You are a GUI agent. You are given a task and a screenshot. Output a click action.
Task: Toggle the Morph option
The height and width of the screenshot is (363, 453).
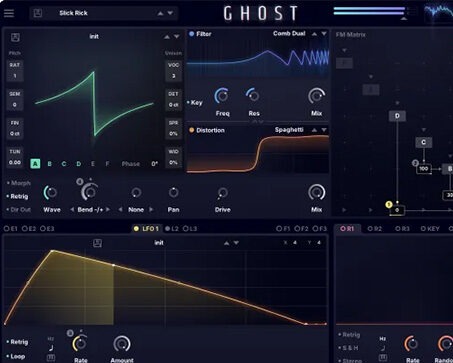(x=19, y=183)
